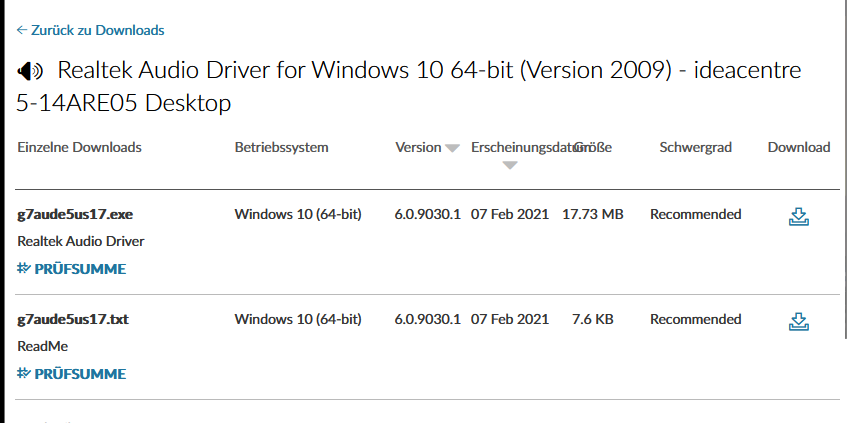Click the hash icon for the .txt checksum

[24, 374]
